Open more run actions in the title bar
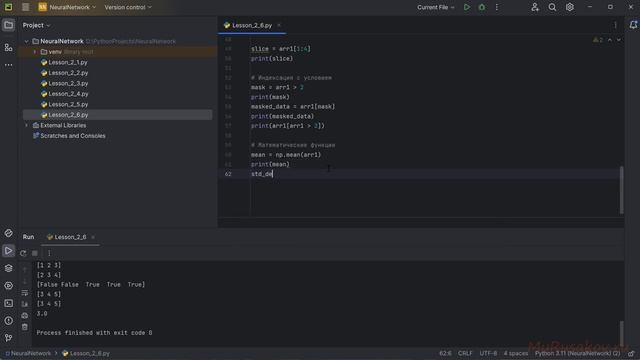 click(x=497, y=7)
